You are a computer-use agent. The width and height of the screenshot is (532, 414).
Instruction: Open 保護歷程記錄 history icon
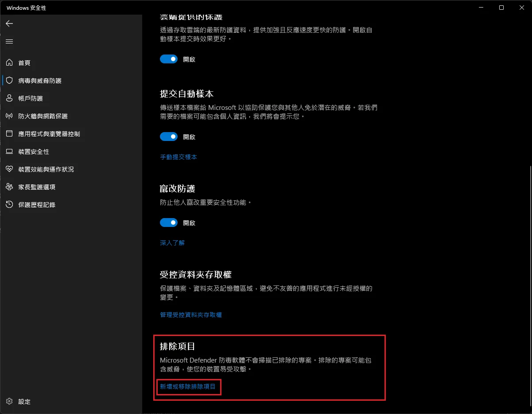pos(9,205)
